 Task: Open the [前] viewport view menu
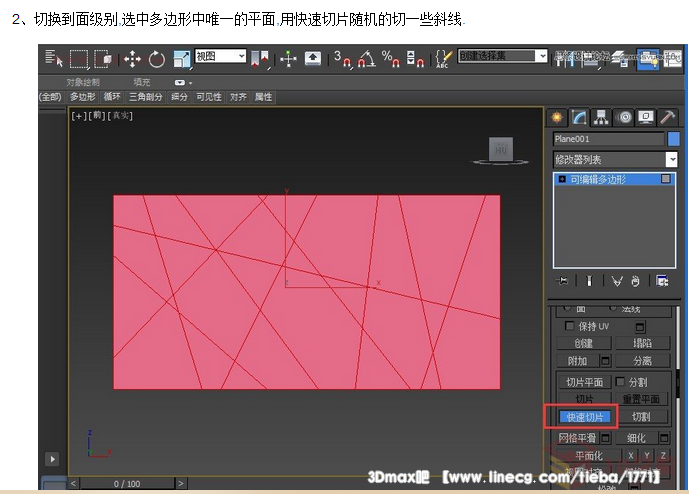click(x=97, y=116)
